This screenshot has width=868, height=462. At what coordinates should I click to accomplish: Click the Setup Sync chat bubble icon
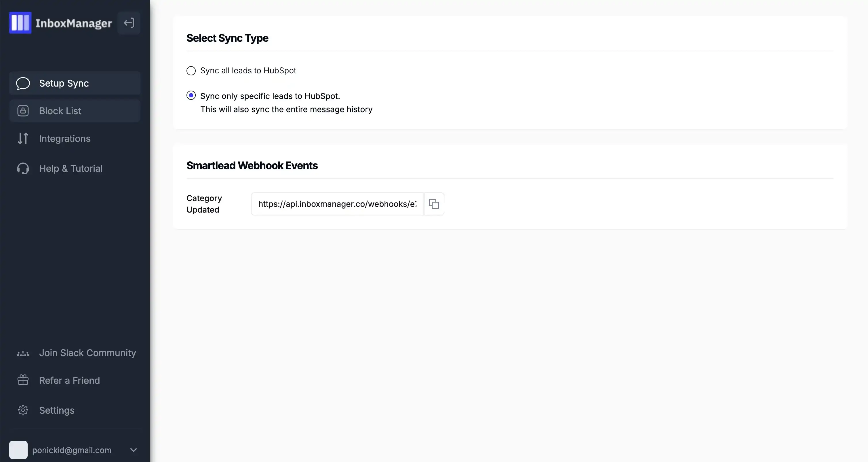point(23,83)
